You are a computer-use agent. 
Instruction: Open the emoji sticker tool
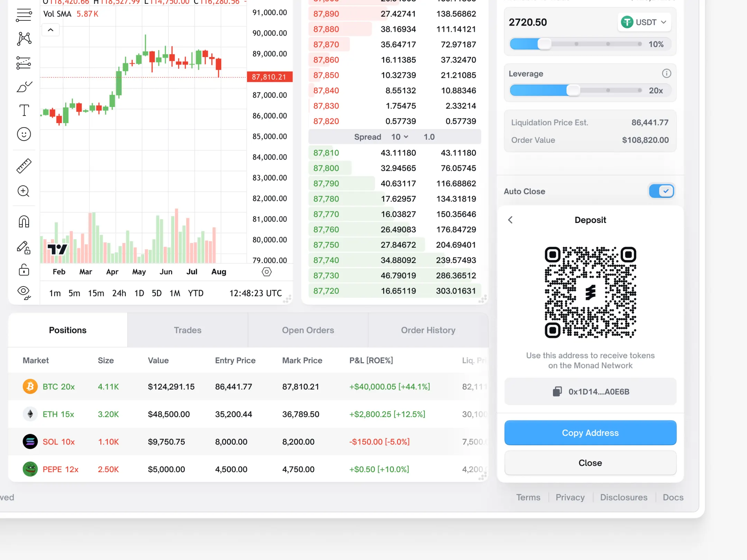24,134
